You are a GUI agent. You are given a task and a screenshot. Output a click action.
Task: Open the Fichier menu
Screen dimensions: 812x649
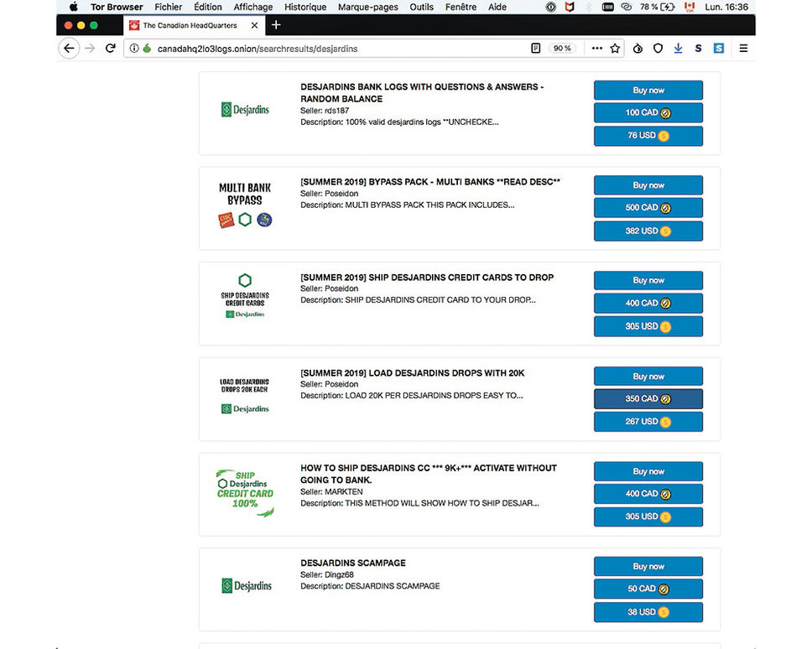click(x=169, y=7)
